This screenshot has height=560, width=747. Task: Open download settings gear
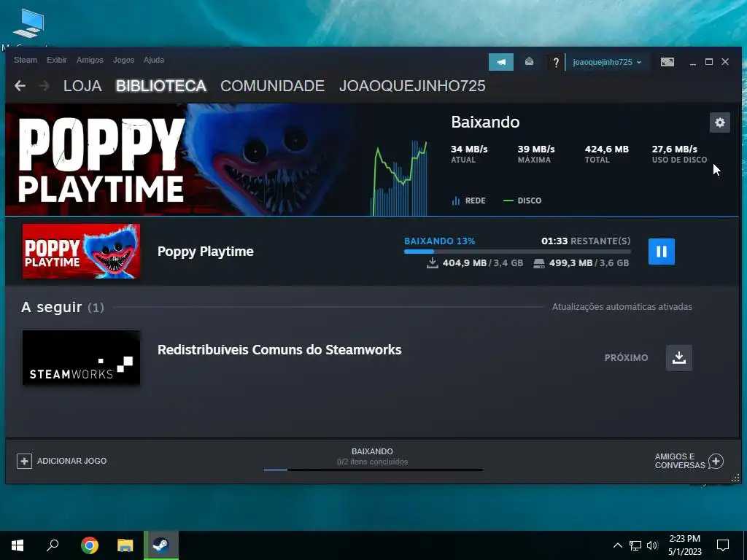click(x=719, y=122)
